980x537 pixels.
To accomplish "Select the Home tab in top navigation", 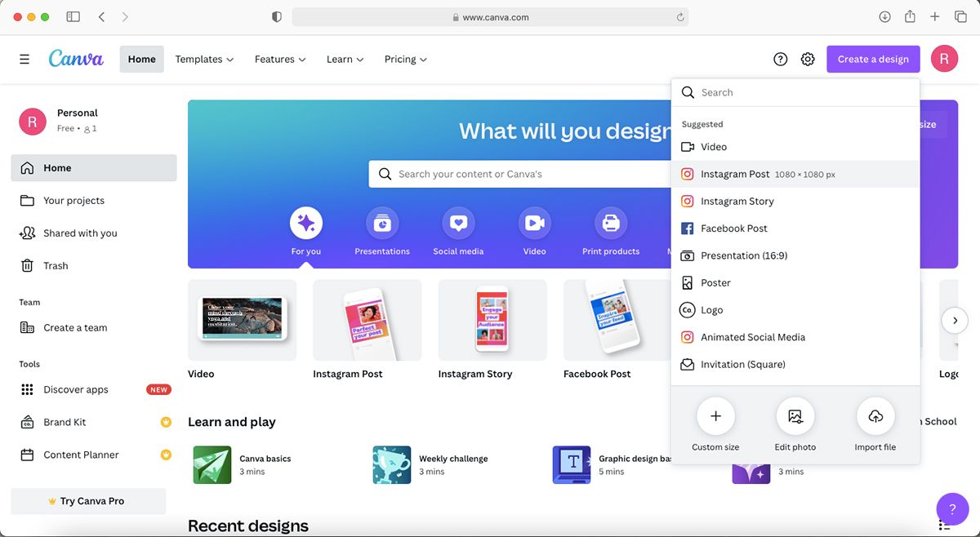I will tap(141, 59).
